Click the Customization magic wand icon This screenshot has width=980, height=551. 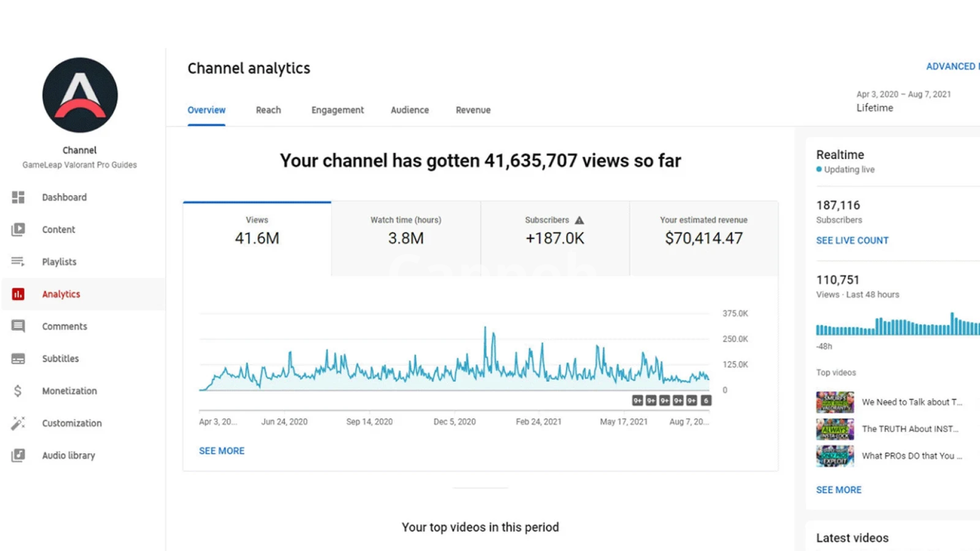pos(18,423)
